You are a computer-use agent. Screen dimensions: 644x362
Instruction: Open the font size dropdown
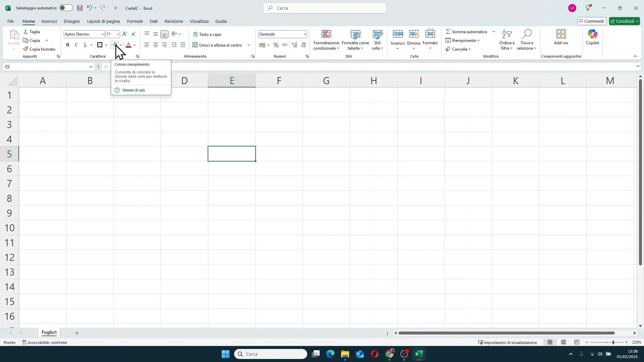pyautogui.click(x=117, y=34)
